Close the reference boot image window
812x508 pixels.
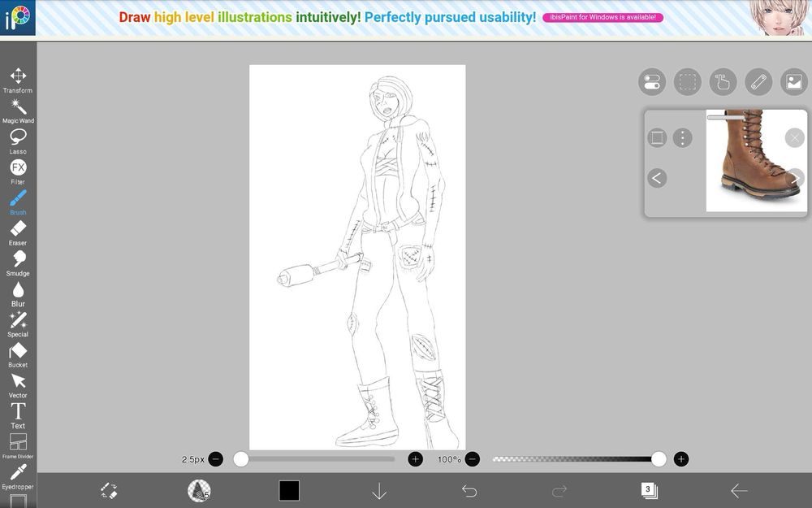click(794, 138)
